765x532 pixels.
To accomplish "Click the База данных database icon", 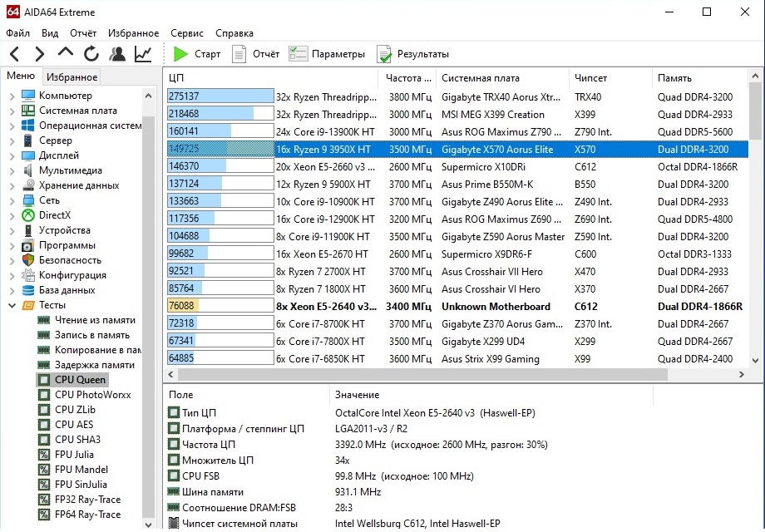I will coord(28,290).
